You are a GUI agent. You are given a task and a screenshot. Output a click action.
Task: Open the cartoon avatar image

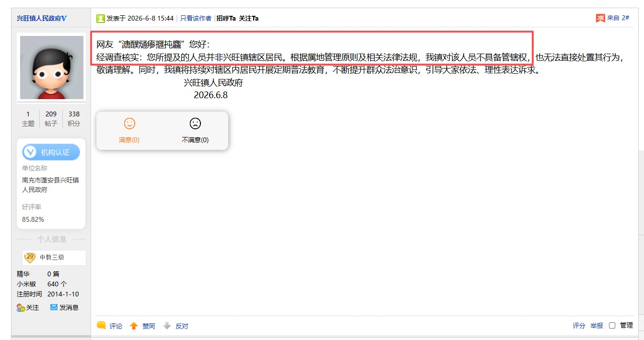[51, 67]
